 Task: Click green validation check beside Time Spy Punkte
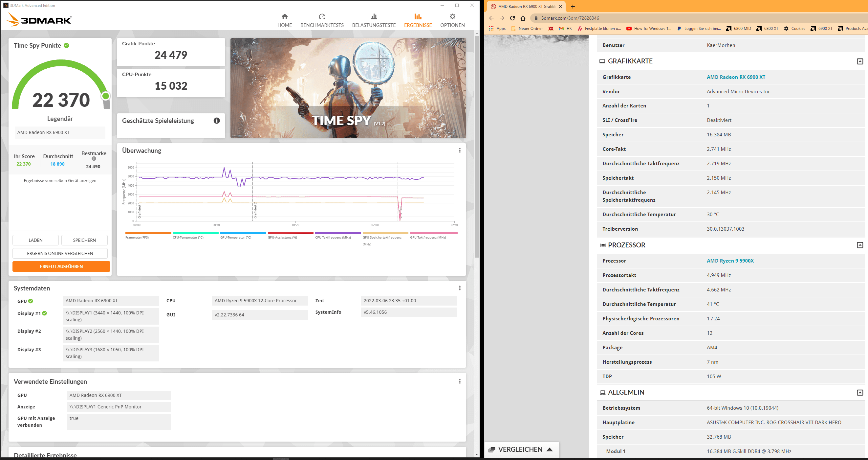(x=67, y=46)
